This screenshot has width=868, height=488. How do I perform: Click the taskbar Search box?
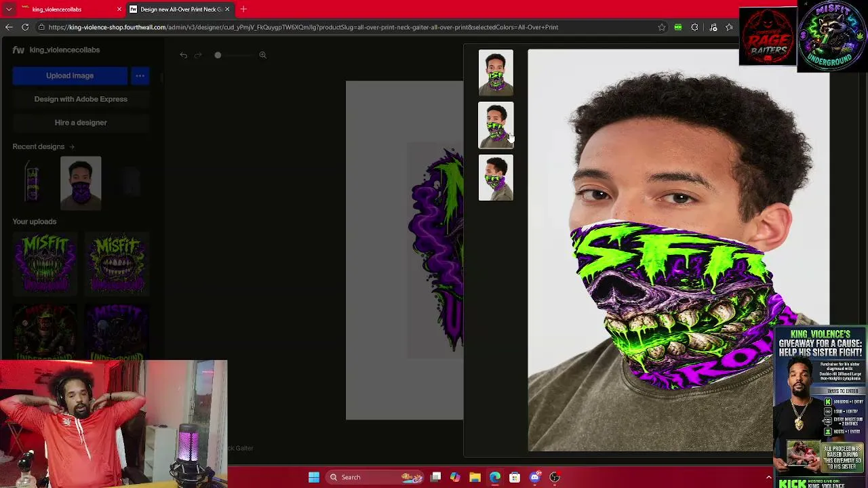click(x=375, y=477)
